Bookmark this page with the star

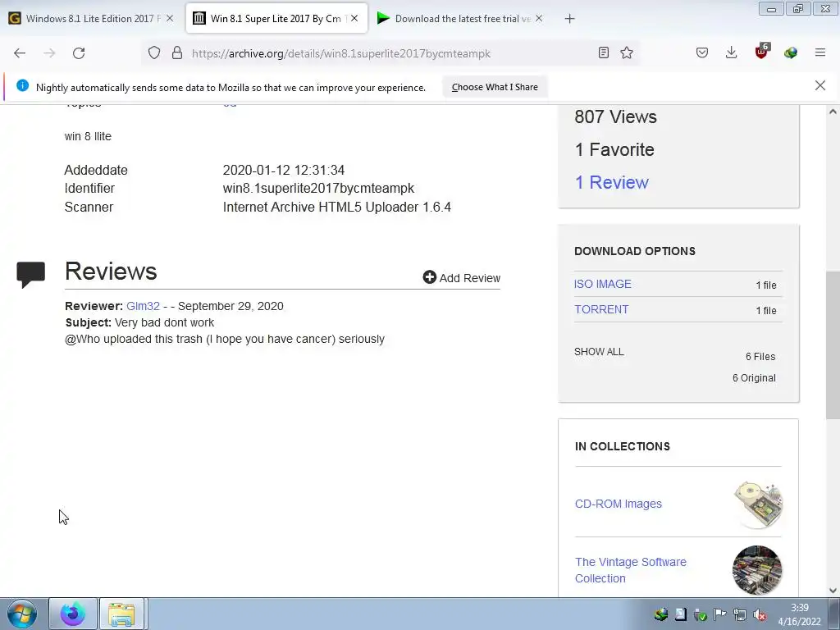point(627,52)
